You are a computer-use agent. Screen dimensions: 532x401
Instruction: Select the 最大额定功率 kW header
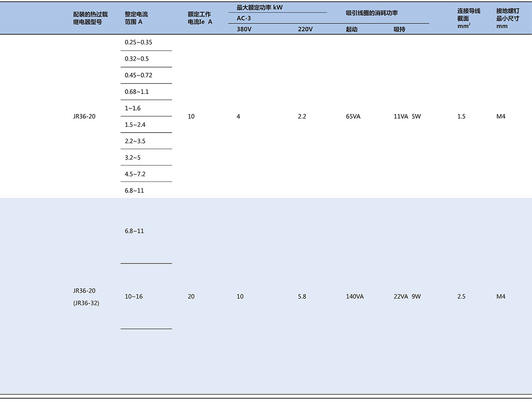[259, 8]
